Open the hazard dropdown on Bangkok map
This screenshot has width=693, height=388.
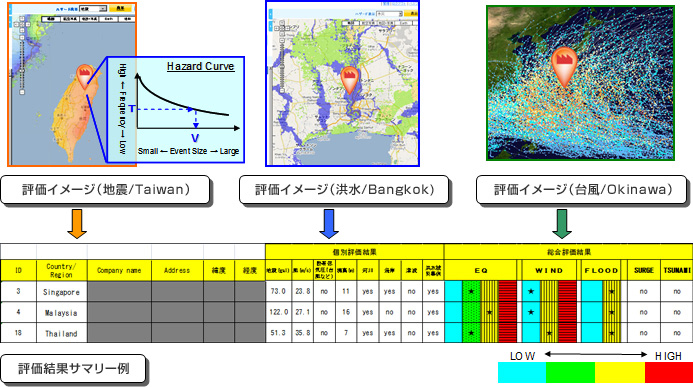389,14
